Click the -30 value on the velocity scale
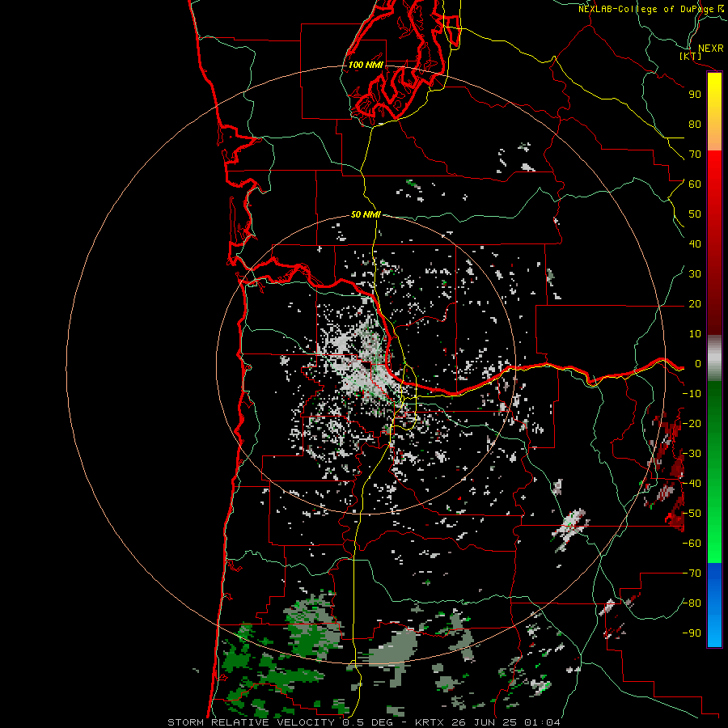728x728 pixels. click(692, 454)
